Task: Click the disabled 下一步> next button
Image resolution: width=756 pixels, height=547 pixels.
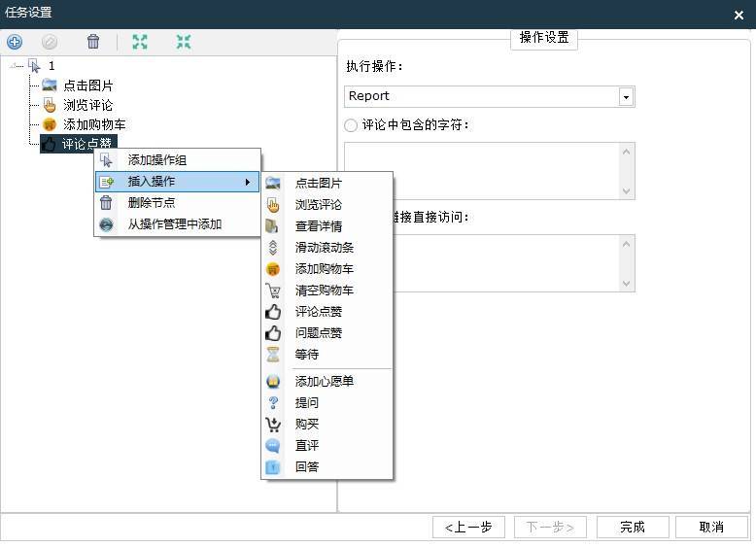Action: [550, 527]
